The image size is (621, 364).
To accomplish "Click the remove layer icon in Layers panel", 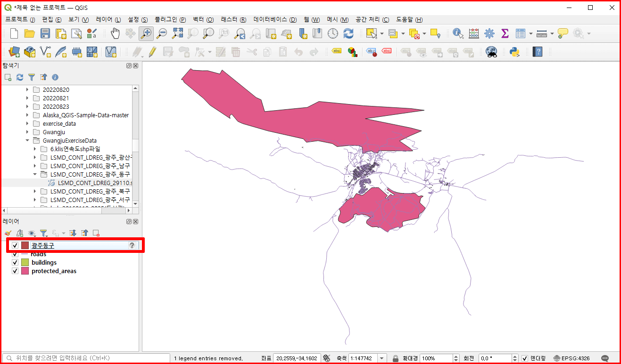I will [96, 233].
